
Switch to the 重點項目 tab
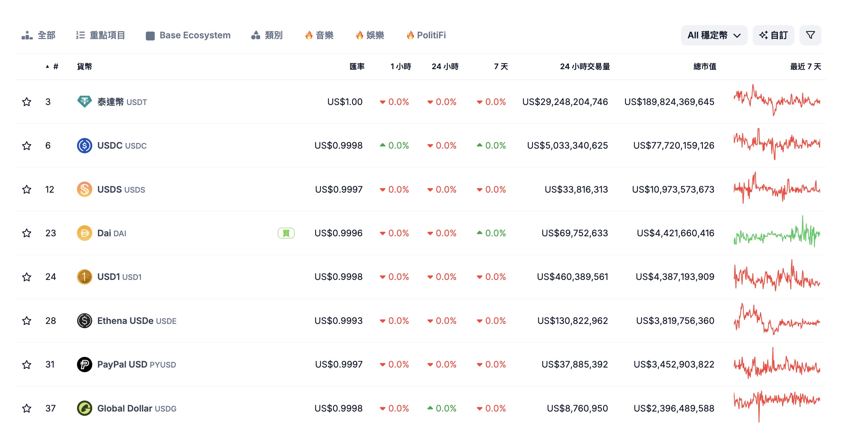(100, 35)
